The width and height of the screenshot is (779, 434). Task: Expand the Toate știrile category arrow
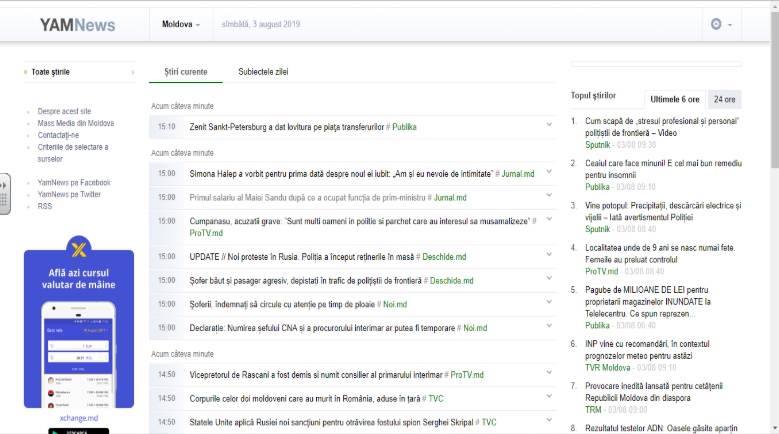(x=132, y=72)
